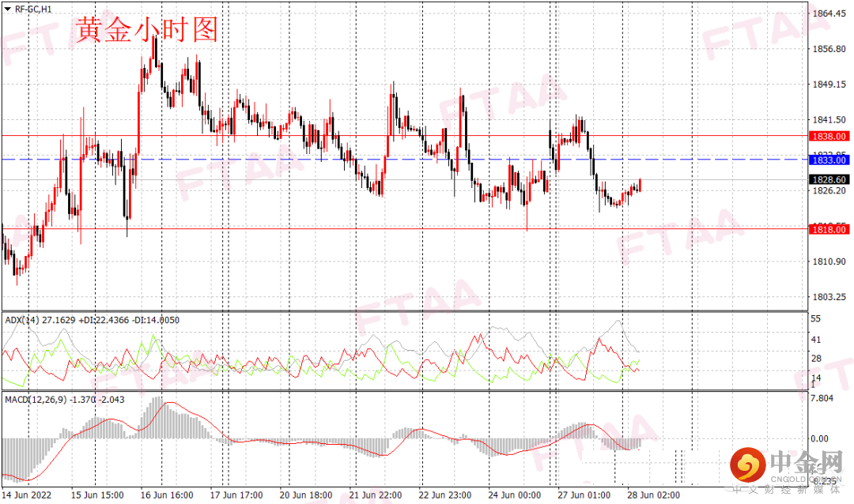Click the current price label 1828.60

(x=829, y=179)
